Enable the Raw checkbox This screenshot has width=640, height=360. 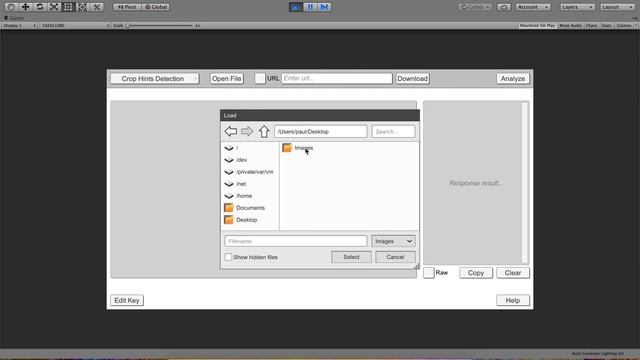click(429, 273)
